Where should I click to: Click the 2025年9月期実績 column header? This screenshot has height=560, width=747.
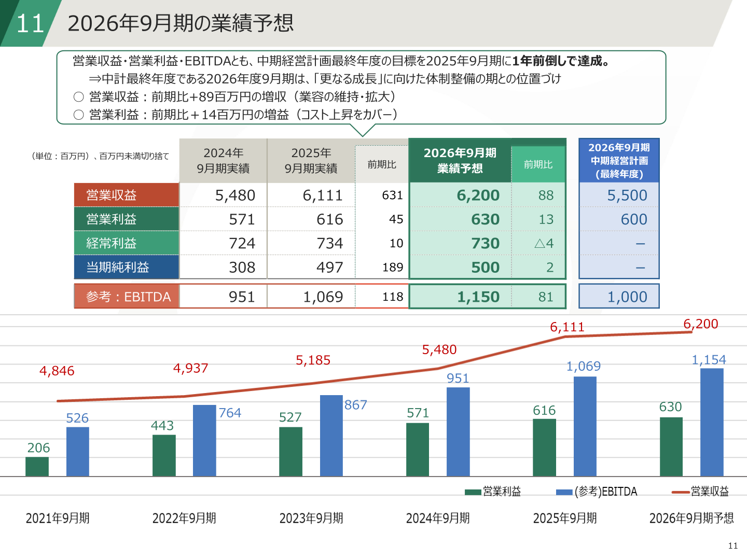pyautogui.click(x=311, y=161)
